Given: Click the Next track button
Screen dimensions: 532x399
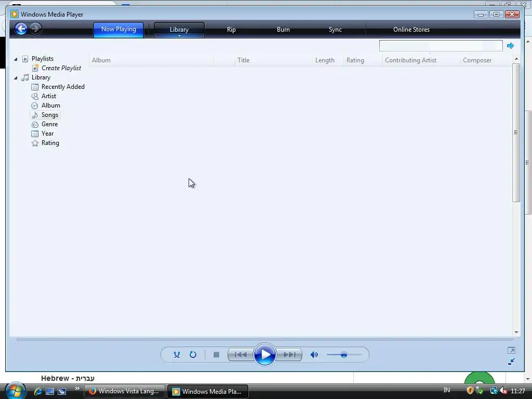Looking at the screenshot, I should click(x=289, y=354).
